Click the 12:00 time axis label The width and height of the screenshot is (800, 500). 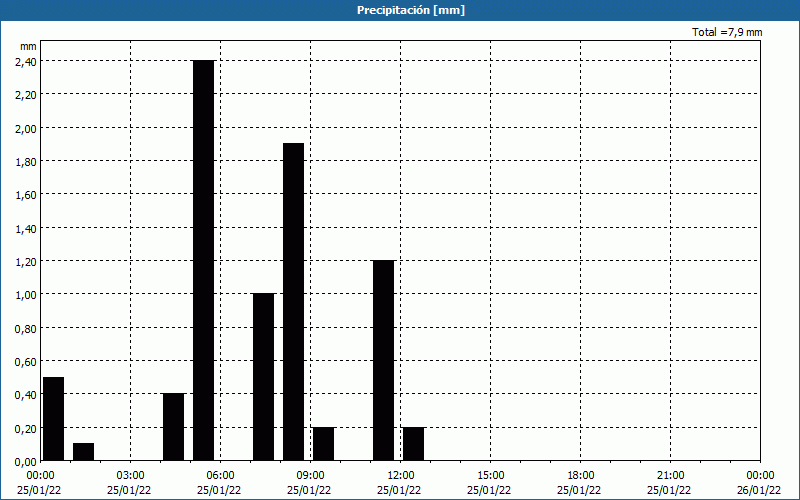[x=401, y=476]
